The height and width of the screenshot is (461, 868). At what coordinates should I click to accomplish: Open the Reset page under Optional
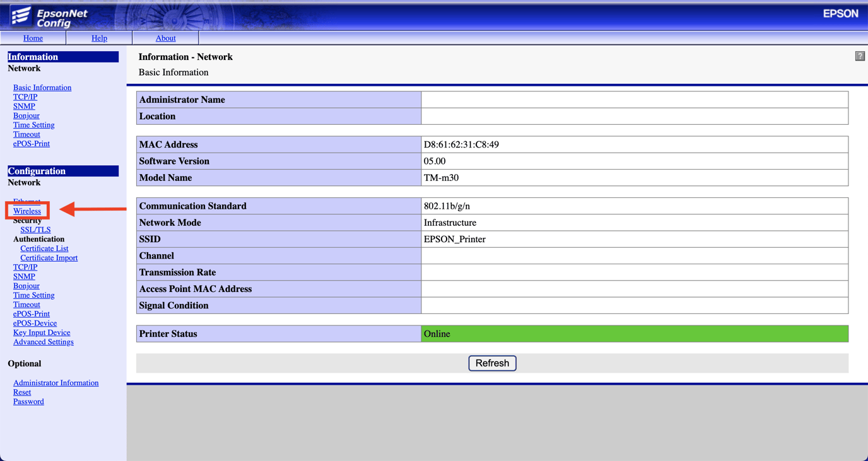pos(22,392)
